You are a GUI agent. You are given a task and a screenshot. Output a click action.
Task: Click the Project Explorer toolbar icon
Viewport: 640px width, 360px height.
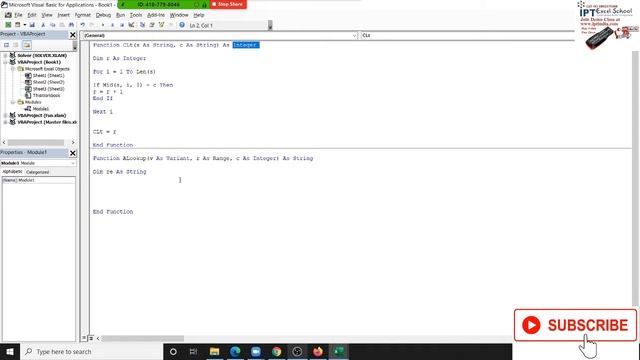(142, 25)
